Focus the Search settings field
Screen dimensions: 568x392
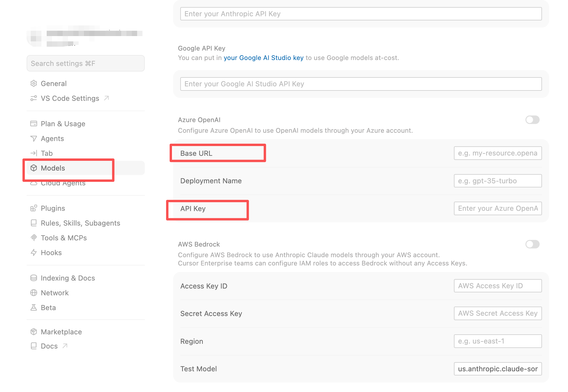click(x=86, y=63)
